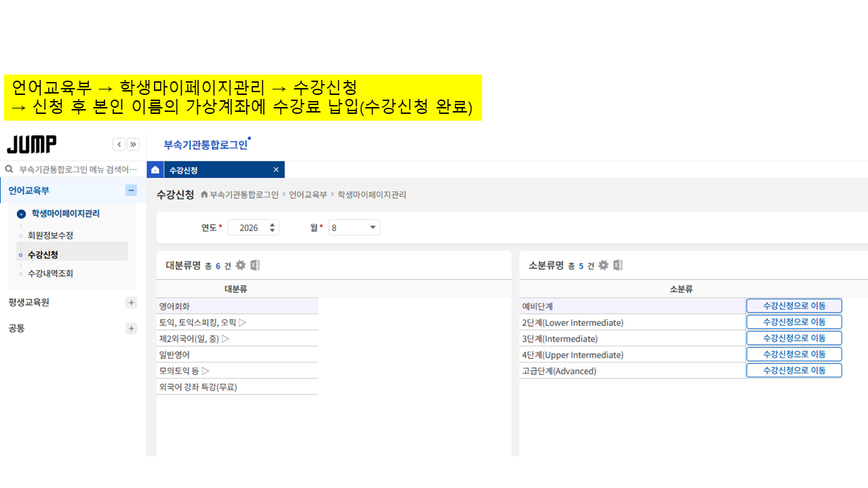The width and height of the screenshot is (868, 488).
Task: Click 수강신청으로 이동 for 2단계(Lower Intermediate)
Action: [x=794, y=322]
